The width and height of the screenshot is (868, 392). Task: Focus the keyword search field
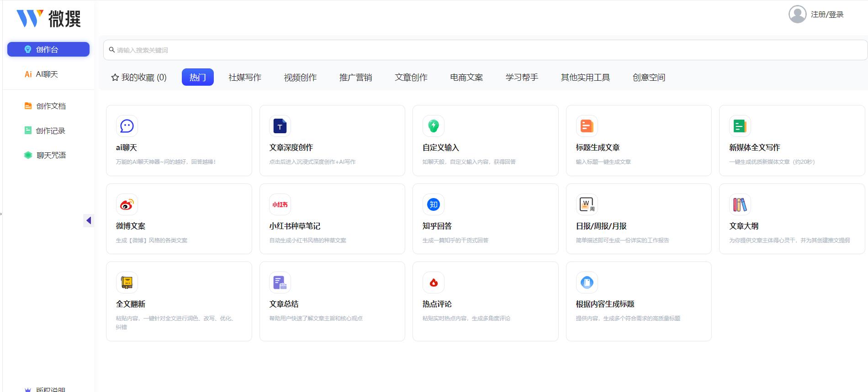[x=484, y=50]
